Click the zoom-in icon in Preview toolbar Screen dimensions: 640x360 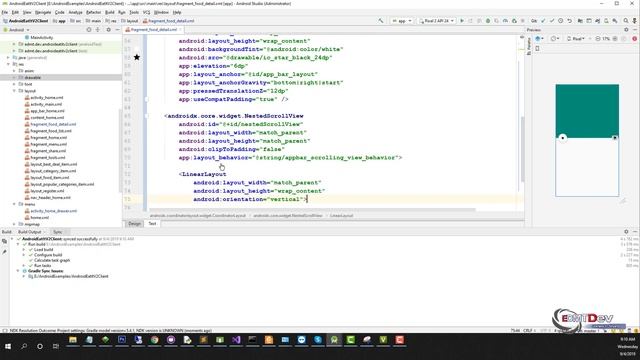(615, 39)
